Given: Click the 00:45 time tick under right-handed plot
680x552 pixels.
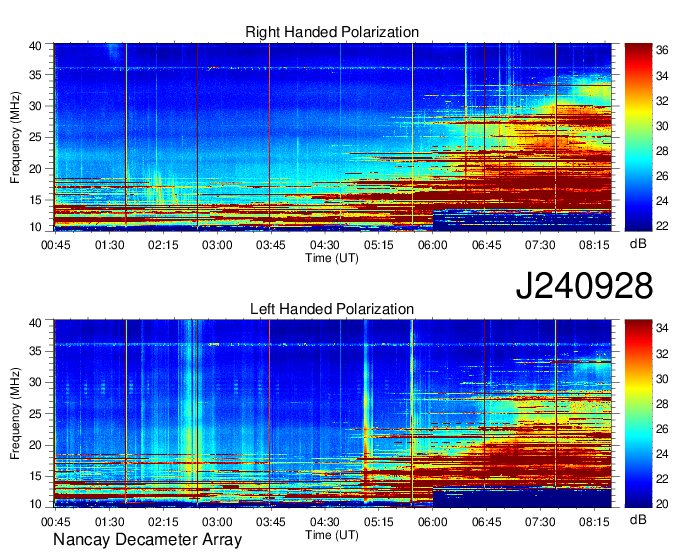Looking at the screenshot, I should (56, 245).
